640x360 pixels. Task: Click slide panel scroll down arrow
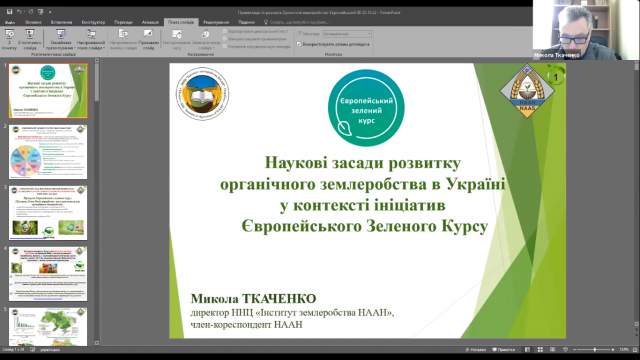[x=97, y=343]
